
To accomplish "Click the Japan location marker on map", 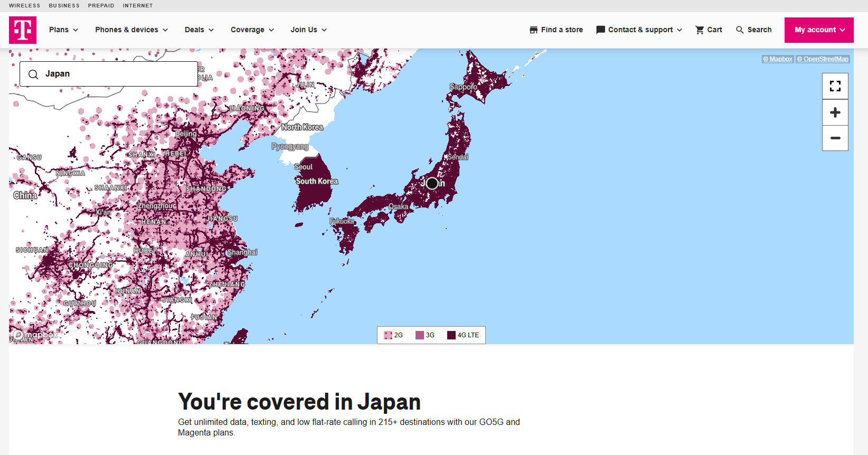I will pos(432,183).
